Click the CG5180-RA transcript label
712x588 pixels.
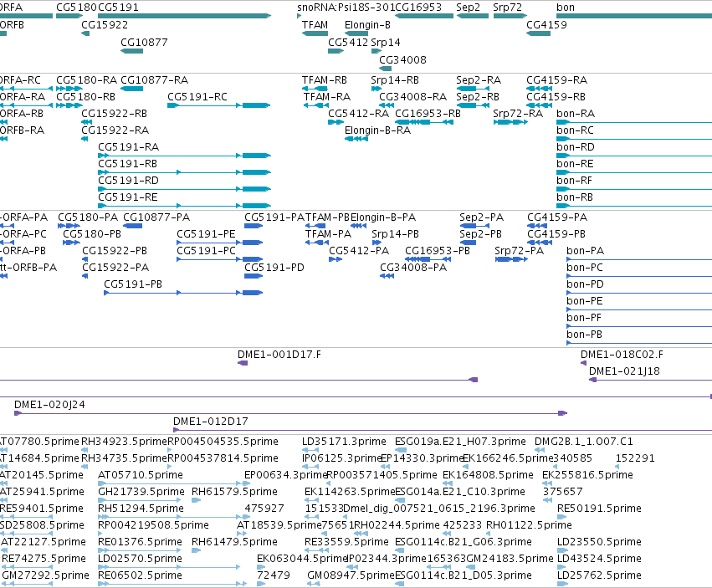86,80
